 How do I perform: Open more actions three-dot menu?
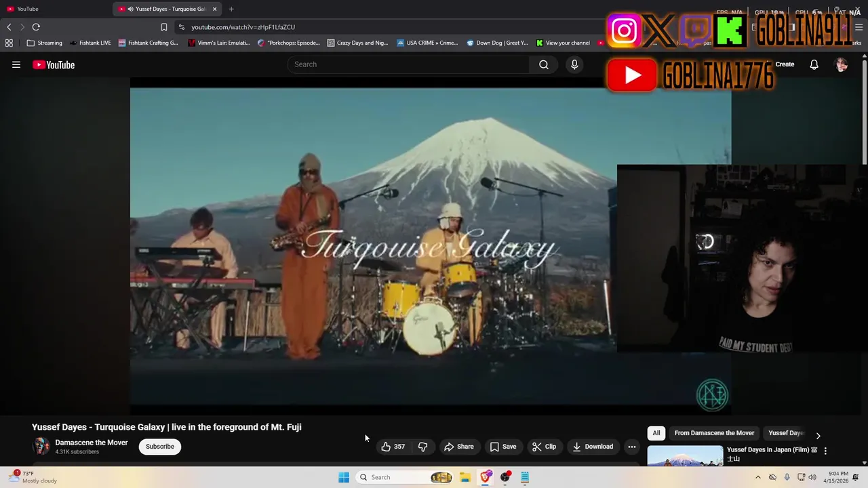pyautogui.click(x=632, y=447)
